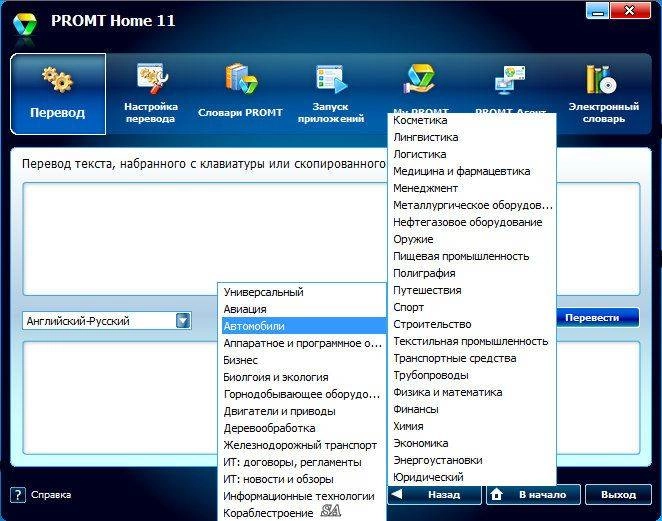Pick Экономика topic

pyautogui.click(x=472, y=443)
